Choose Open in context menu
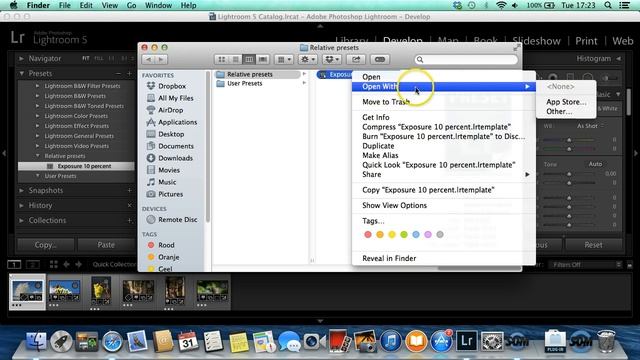This screenshot has height=360, width=640. coord(444,77)
